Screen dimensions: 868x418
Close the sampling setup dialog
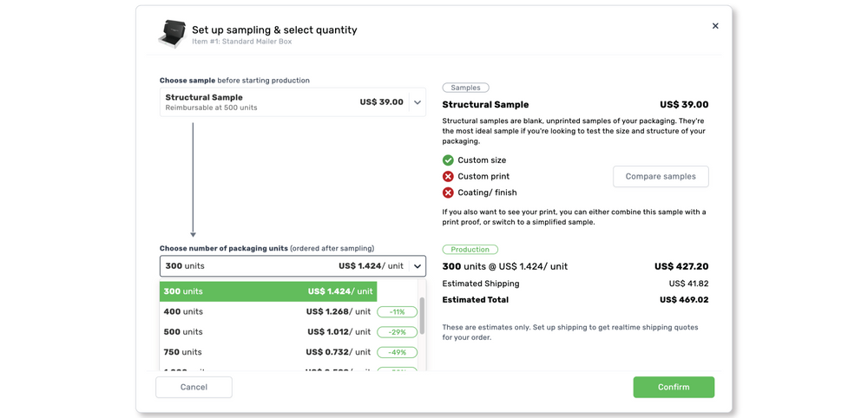click(715, 26)
